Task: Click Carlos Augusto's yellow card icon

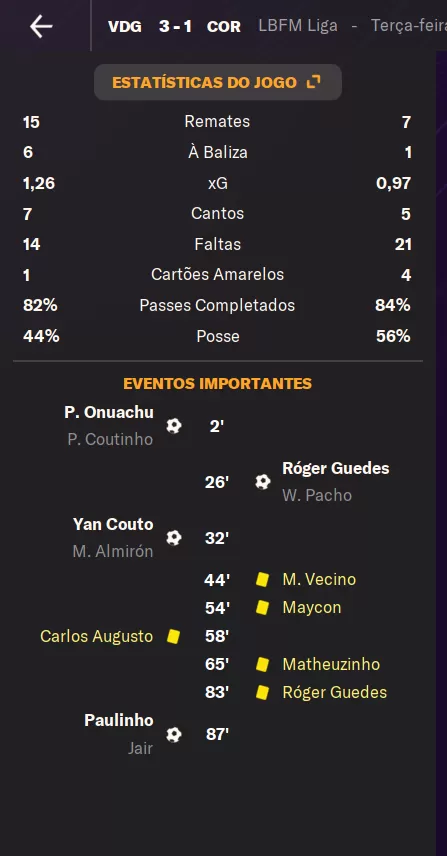Action: pyautogui.click(x=174, y=636)
